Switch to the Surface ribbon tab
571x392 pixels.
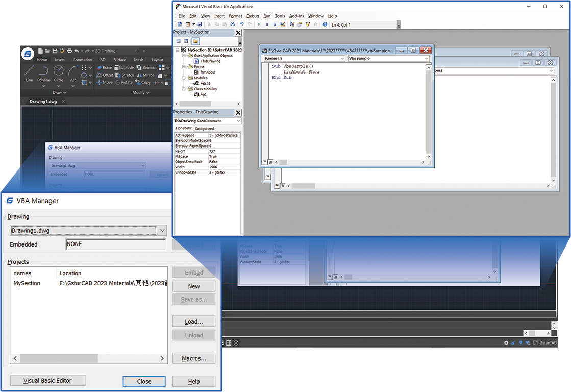(119, 60)
